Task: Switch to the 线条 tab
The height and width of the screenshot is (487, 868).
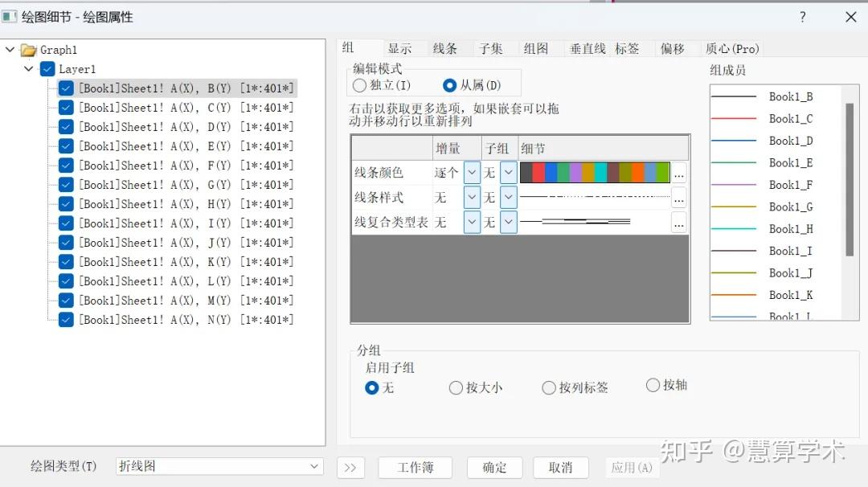Action: (447, 47)
